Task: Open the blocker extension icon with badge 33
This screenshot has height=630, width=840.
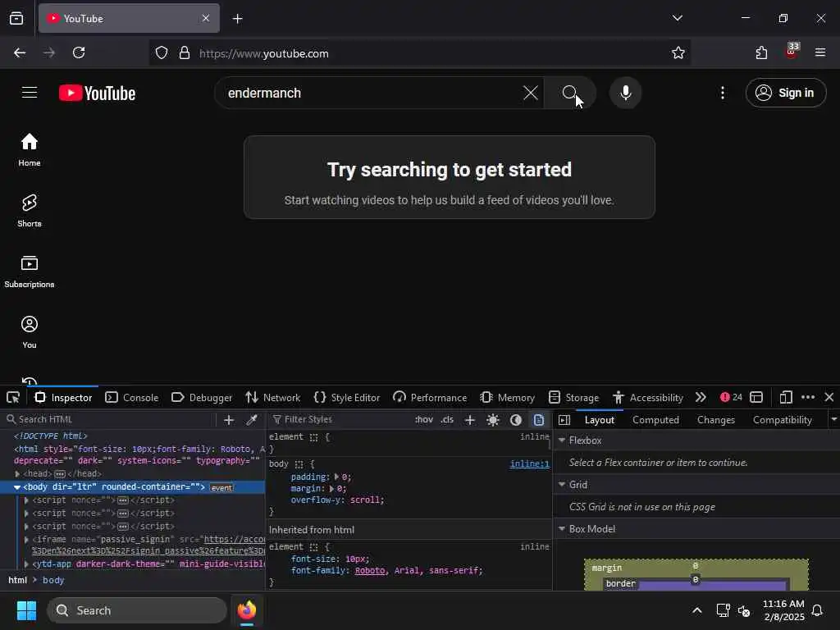Action: 792,51
